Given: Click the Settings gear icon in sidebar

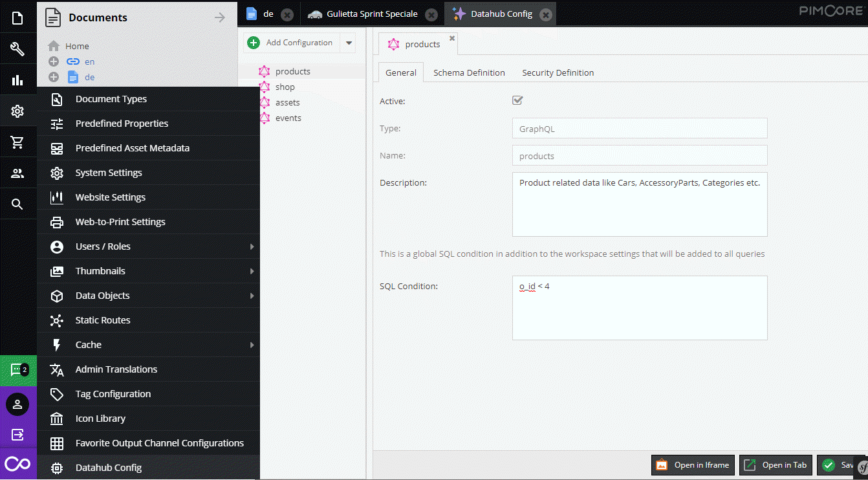Looking at the screenshot, I should [17, 111].
